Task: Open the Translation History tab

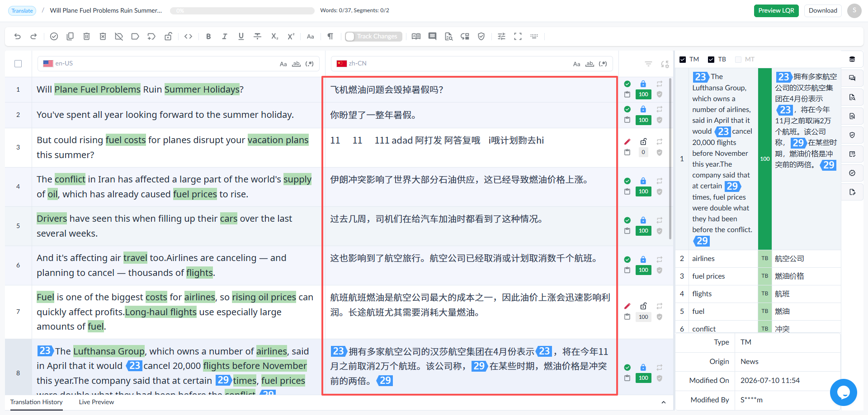Action: click(x=37, y=402)
